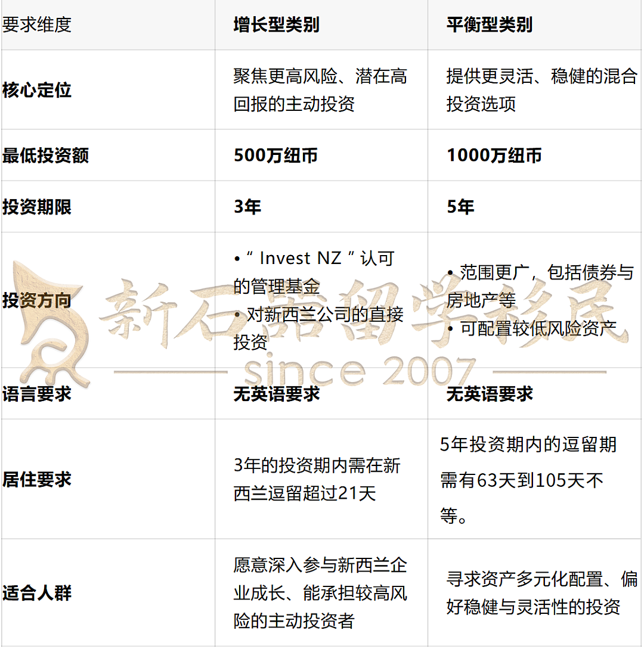Click the row label '核心定位'

pos(37,90)
